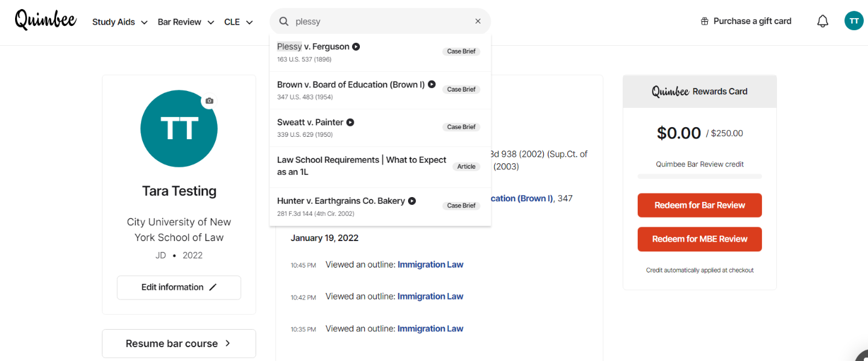Click the large TT profile picture

[179, 128]
